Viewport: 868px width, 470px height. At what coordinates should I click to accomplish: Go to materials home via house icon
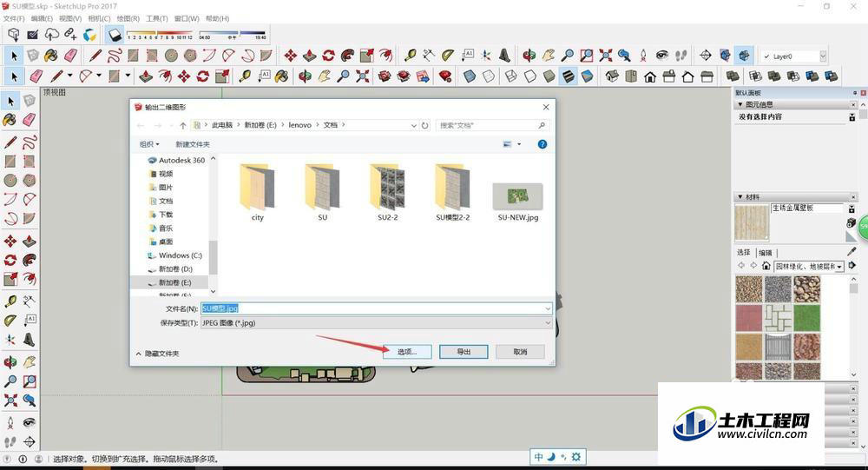pyautogui.click(x=766, y=266)
